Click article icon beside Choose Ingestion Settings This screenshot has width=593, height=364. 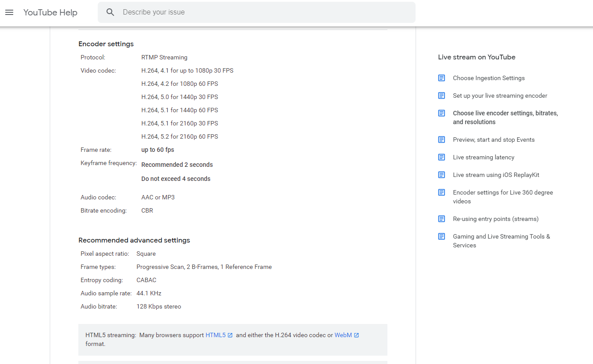point(442,78)
